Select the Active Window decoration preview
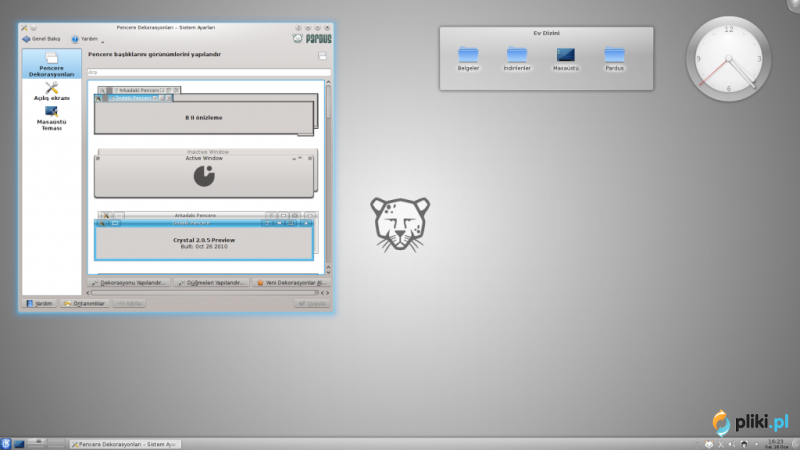Image resolution: width=800 pixels, height=450 pixels. (x=206, y=173)
